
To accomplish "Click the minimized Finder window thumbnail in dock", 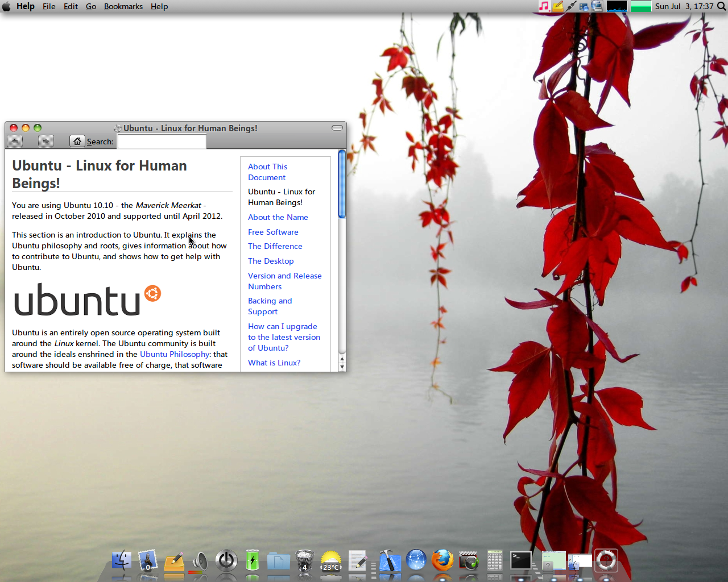I will pos(580,561).
